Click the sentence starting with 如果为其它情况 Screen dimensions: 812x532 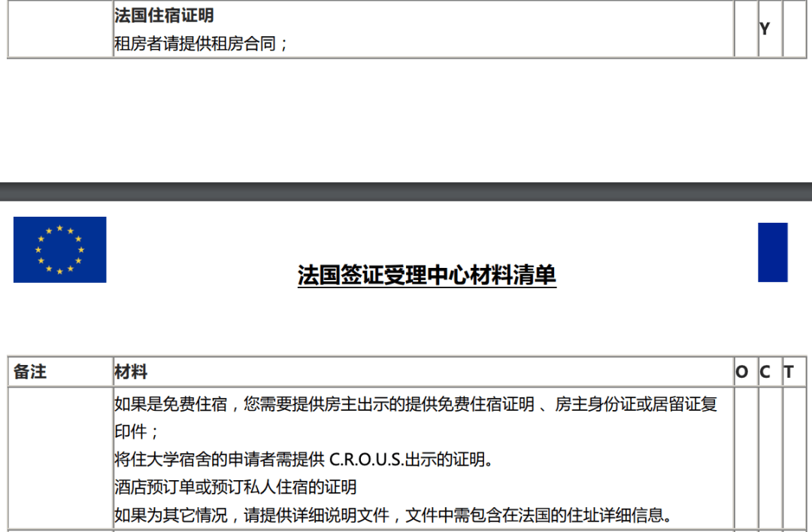pos(391,515)
